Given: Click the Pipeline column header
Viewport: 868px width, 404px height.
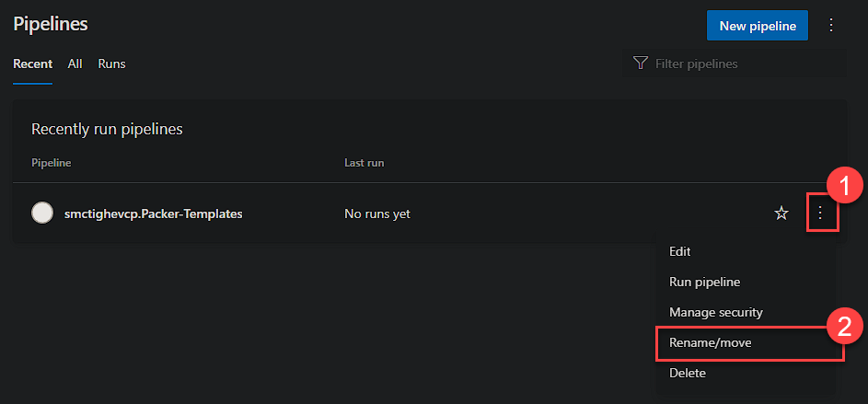Looking at the screenshot, I should pos(52,163).
